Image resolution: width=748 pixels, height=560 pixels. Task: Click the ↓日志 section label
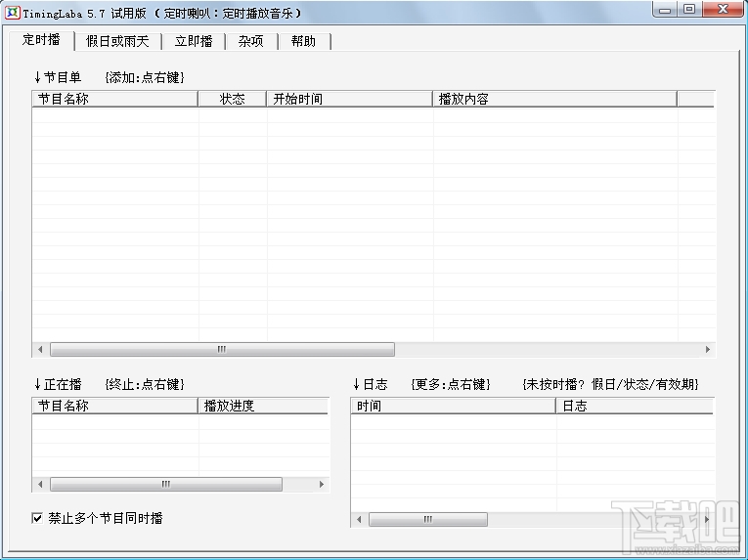[x=371, y=384]
